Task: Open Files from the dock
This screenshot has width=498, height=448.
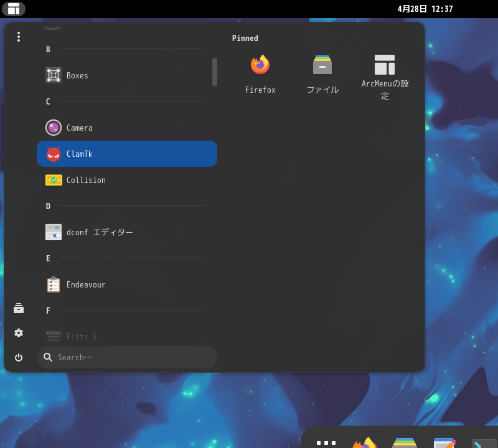Action: coord(405,442)
